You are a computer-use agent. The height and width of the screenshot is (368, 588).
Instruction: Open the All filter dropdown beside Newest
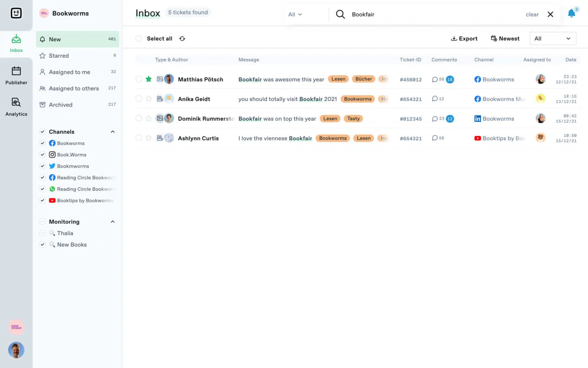coord(552,39)
